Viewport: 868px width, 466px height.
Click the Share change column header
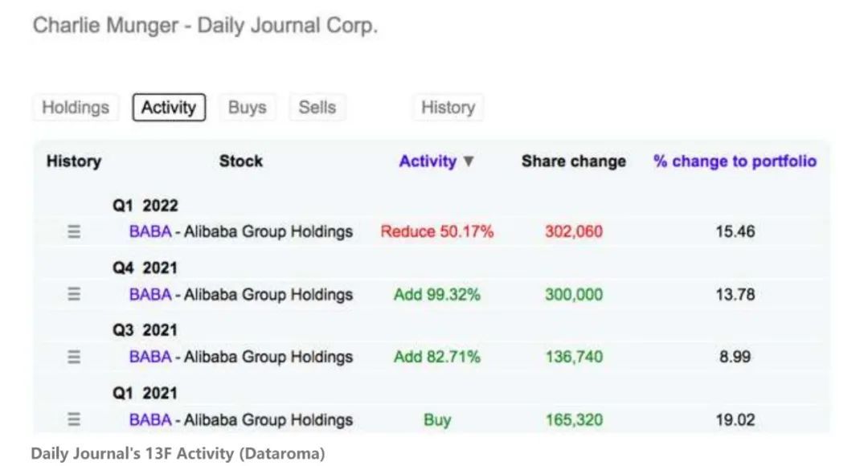point(573,161)
